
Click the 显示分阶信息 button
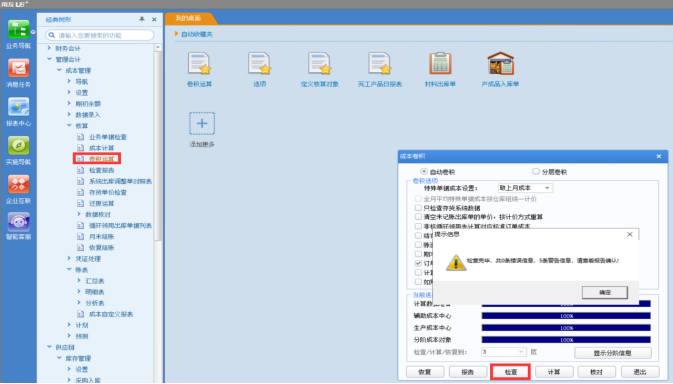[x=612, y=353]
